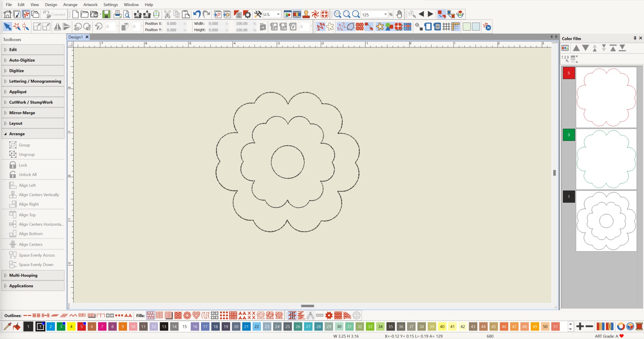Open the File menu
644x339 pixels.
[x=9, y=4]
